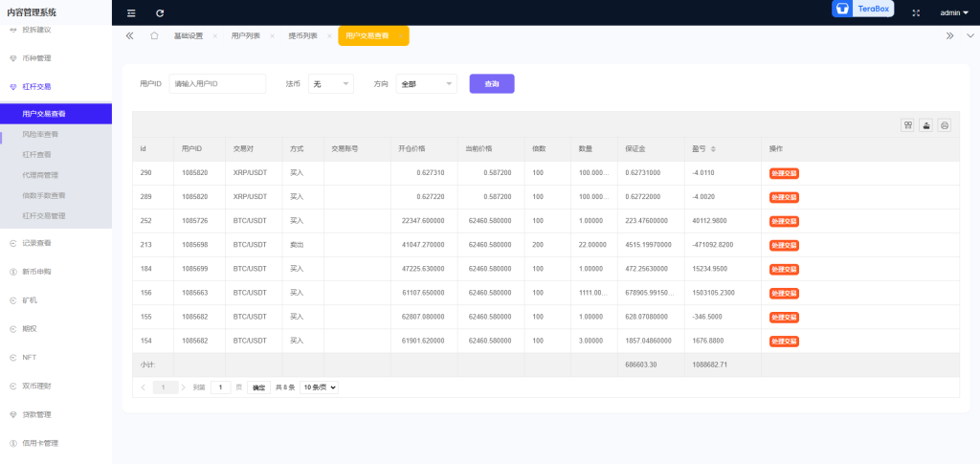980x464 pixels.
Task: Open the 10 条/页 page size selector
Action: click(319, 387)
